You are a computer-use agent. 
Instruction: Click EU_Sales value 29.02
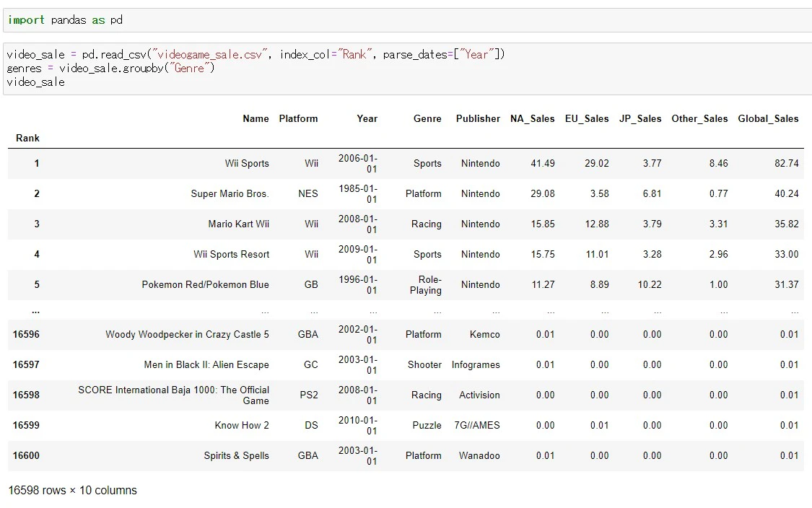click(597, 164)
